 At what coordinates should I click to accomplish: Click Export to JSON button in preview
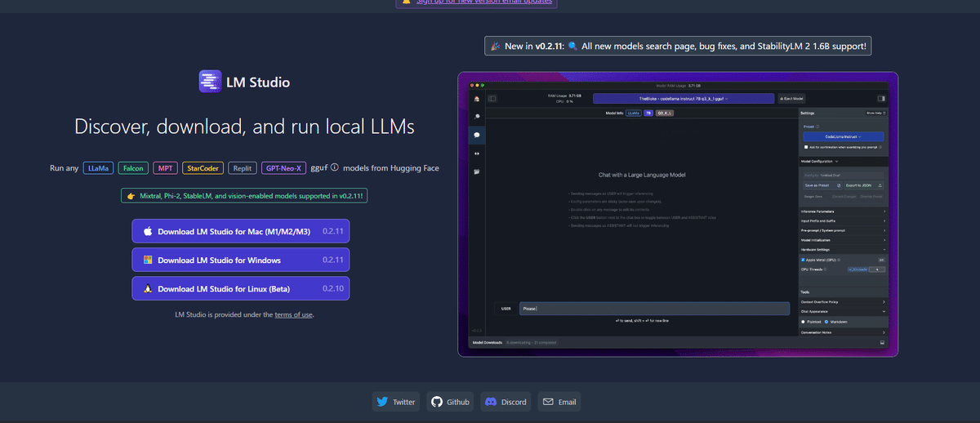[863, 185]
